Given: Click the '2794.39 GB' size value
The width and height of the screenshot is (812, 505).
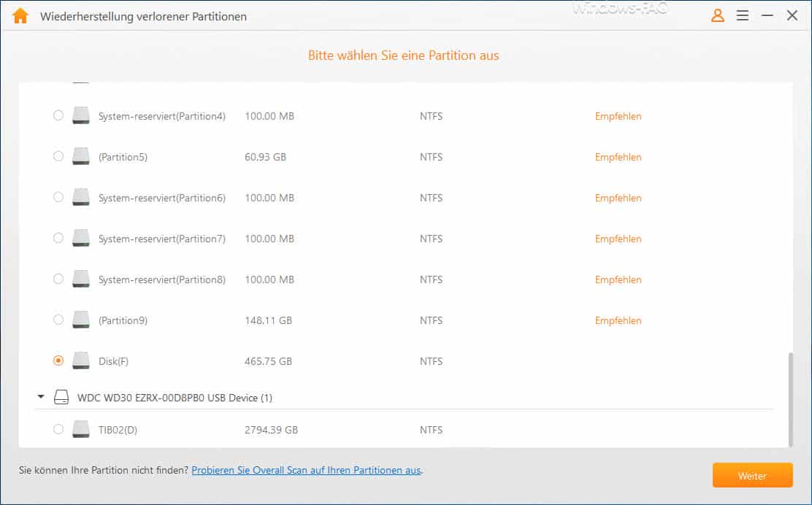Looking at the screenshot, I should click(272, 429).
